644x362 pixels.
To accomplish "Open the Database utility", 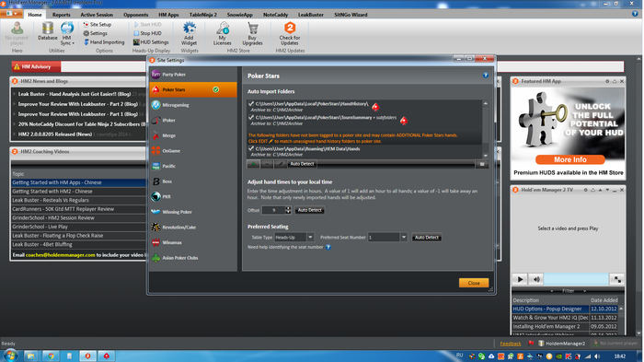I will point(48,30).
